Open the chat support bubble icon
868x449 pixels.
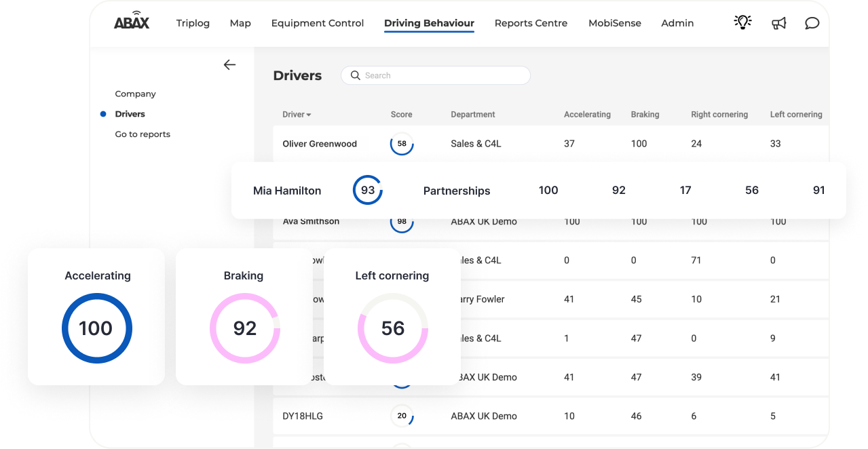[812, 23]
